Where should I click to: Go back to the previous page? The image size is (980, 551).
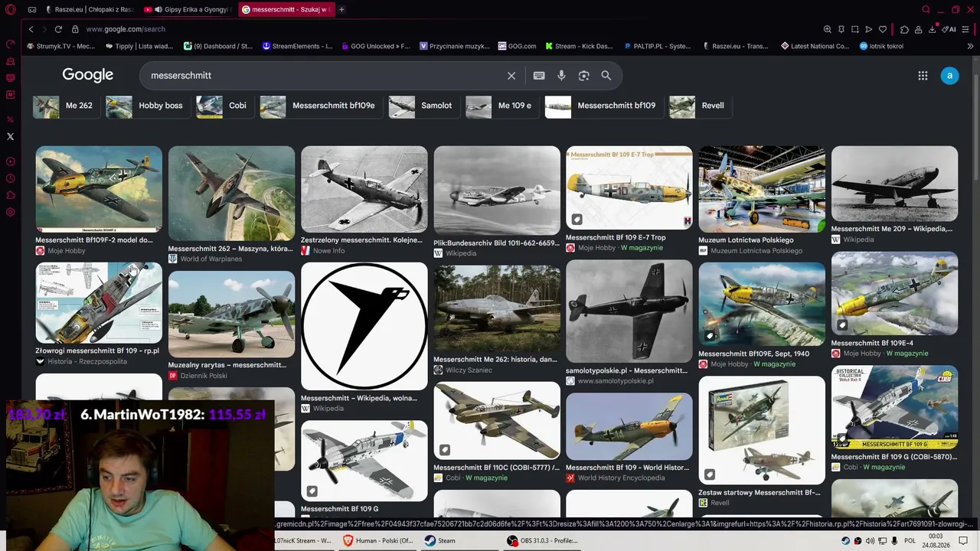[x=31, y=29]
